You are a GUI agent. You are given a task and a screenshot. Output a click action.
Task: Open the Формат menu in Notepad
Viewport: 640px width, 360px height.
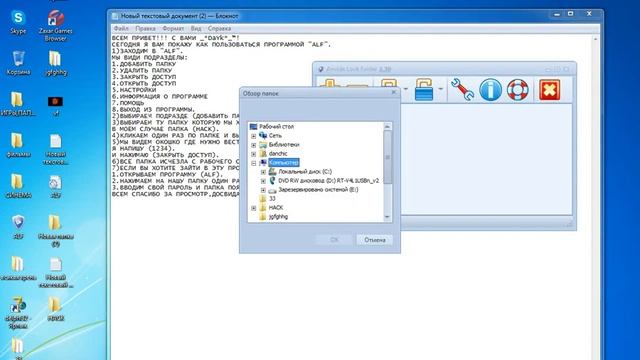pos(173,29)
